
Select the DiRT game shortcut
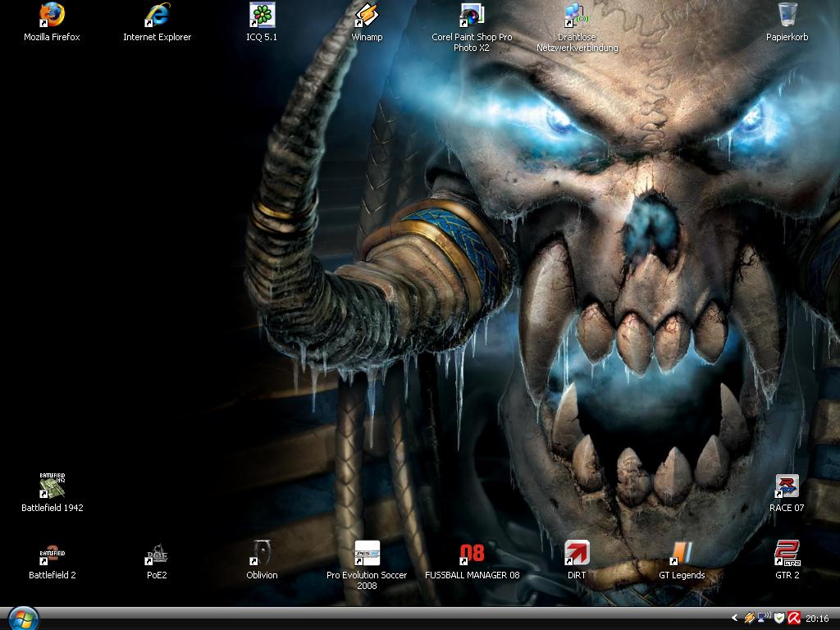click(577, 553)
